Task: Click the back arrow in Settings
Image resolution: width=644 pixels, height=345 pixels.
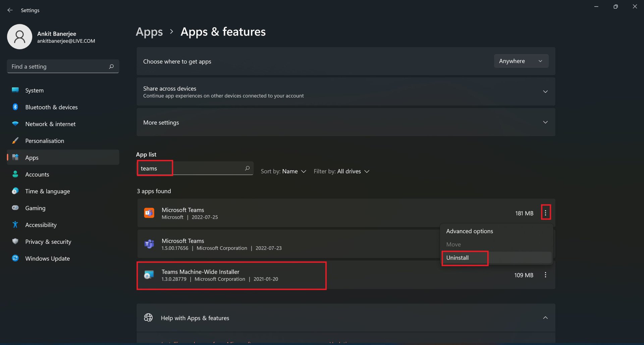Action: pyautogui.click(x=10, y=10)
